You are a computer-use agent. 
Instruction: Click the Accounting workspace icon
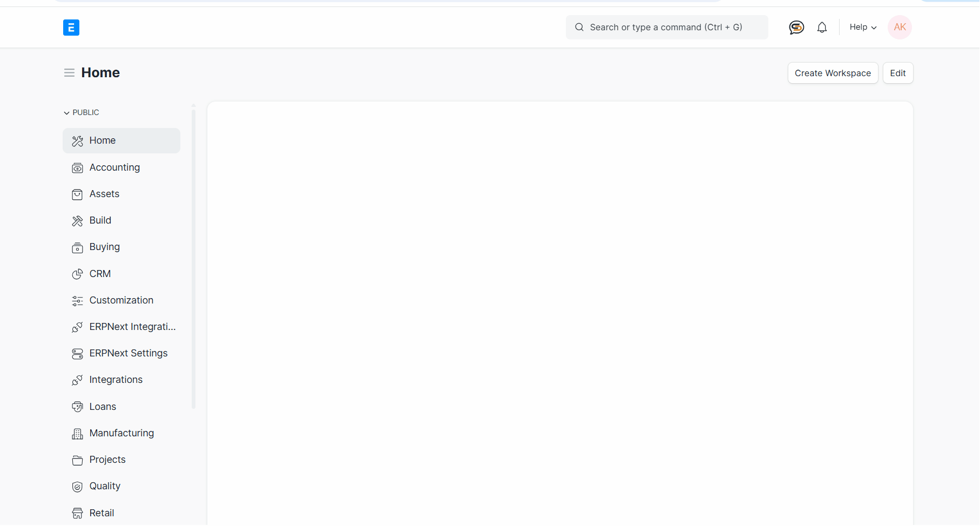click(x=77, y=168)
